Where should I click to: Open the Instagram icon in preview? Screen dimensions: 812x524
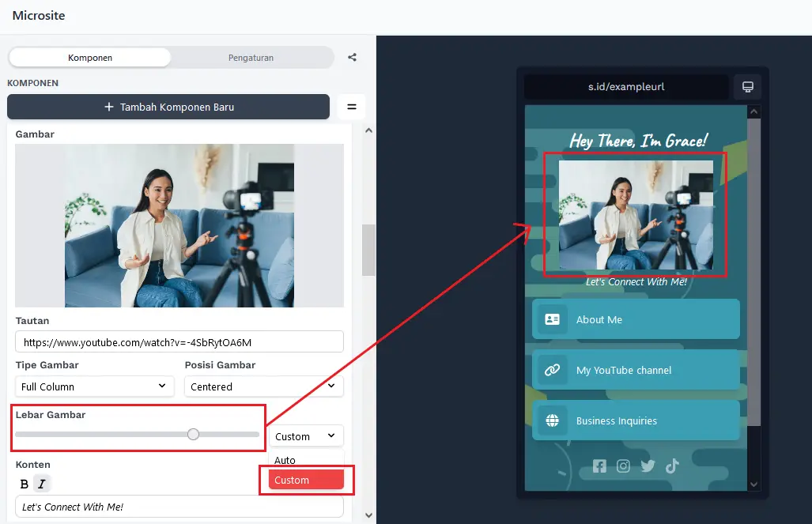pos(623,466)
